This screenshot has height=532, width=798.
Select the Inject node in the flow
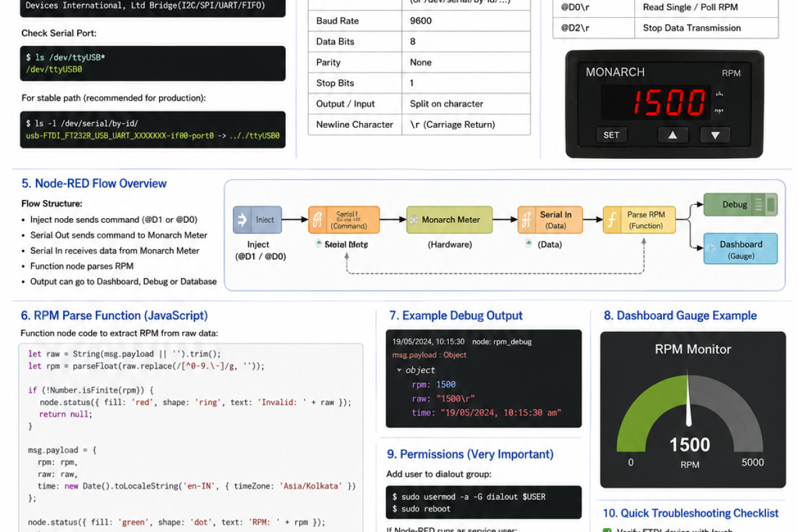[257, 219]
